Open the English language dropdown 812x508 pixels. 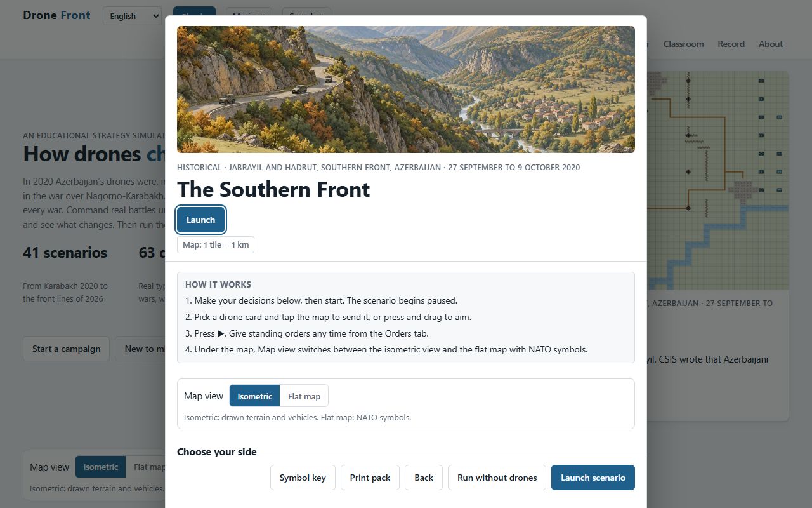click(132, 16)
